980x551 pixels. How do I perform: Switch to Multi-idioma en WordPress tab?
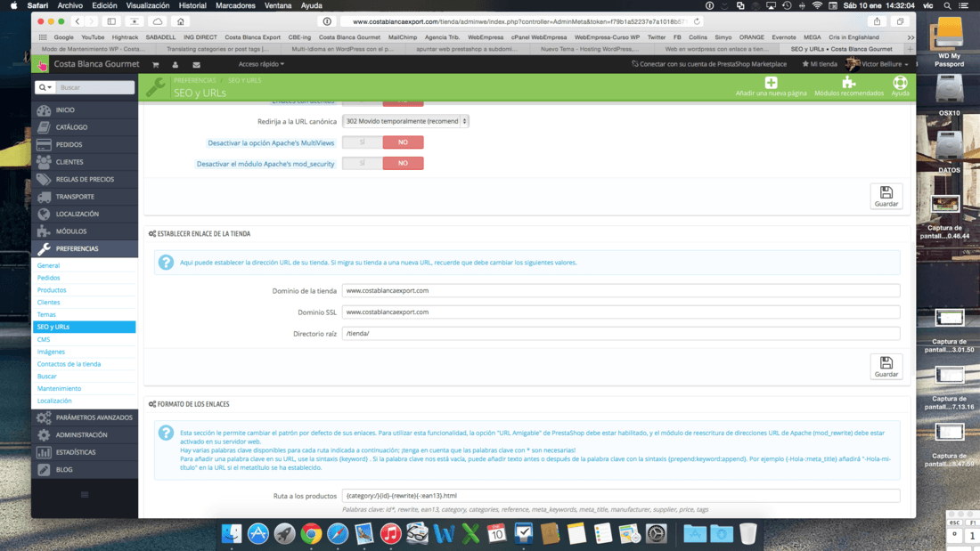pos(342,49)
